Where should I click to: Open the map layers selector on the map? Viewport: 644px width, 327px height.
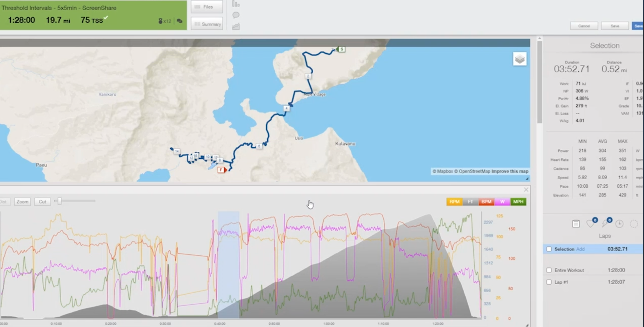[x=519, y=59]
